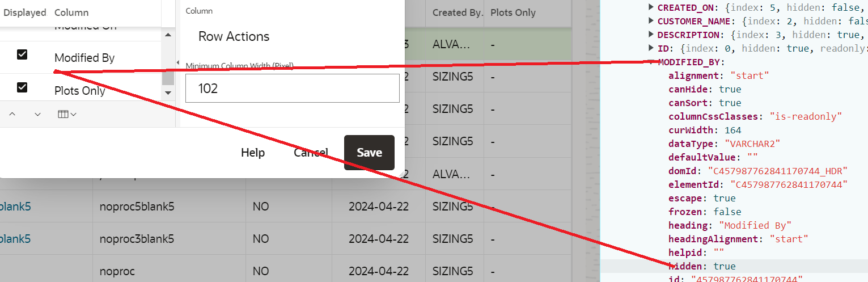Click the Created By grid column header
Image resolution: width=868 pixels, height=282 pixels.
(458, 12)
